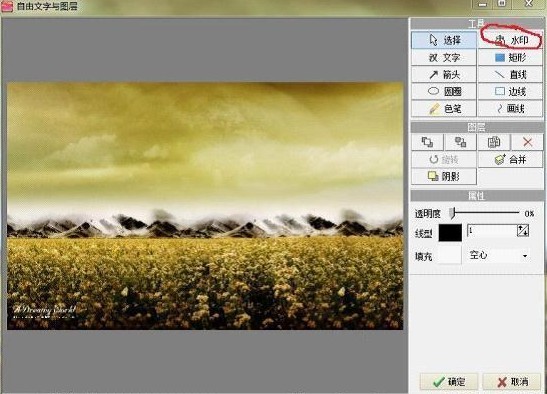
Task: Bring the layer forward with first layer icon
Action: (427, 142)
